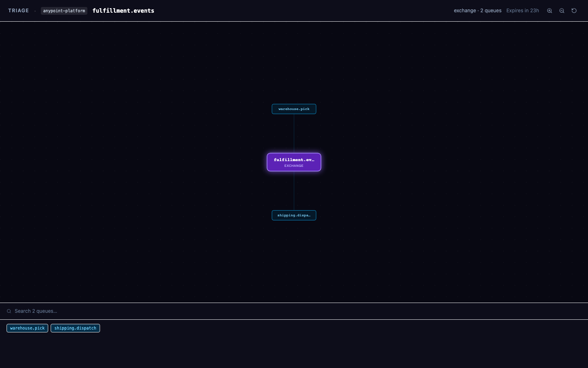
Task: Click the anypoint-platform badge in the header
Action: click(x=64, y=11)
